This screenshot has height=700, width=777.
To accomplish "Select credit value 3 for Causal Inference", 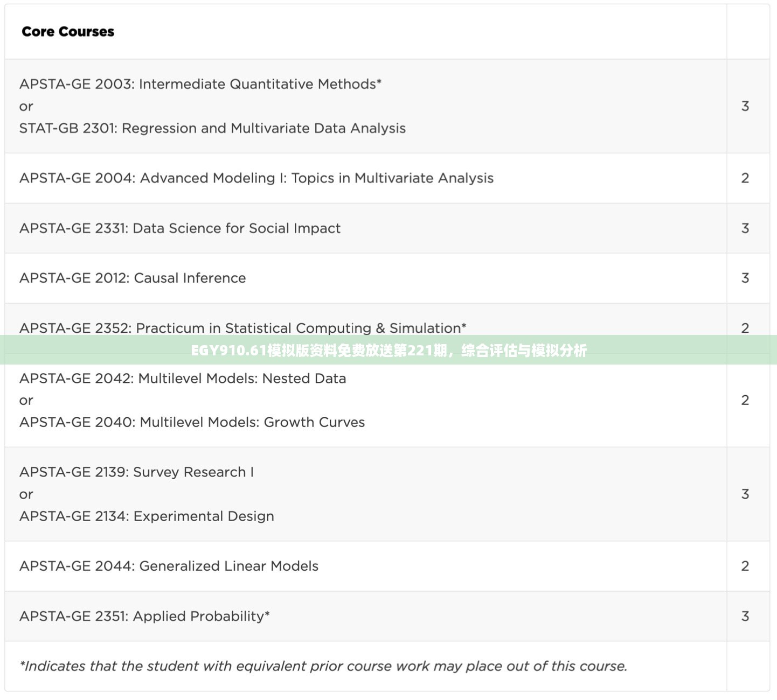I will click(745, 278).
